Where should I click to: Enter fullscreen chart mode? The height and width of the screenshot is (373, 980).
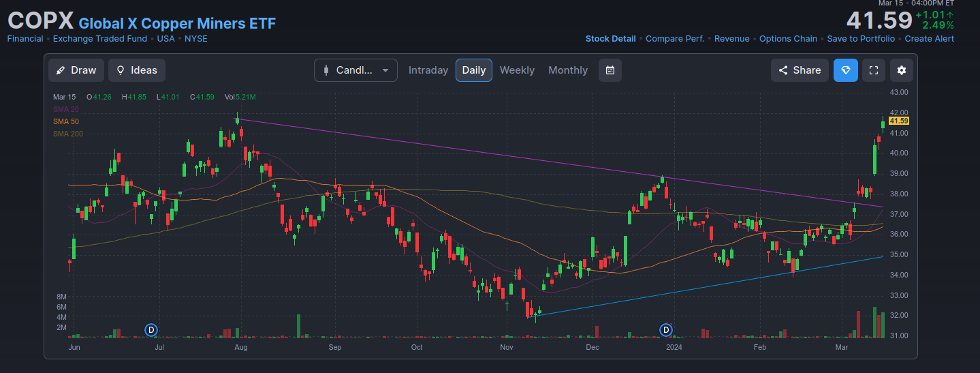point(874,70)
